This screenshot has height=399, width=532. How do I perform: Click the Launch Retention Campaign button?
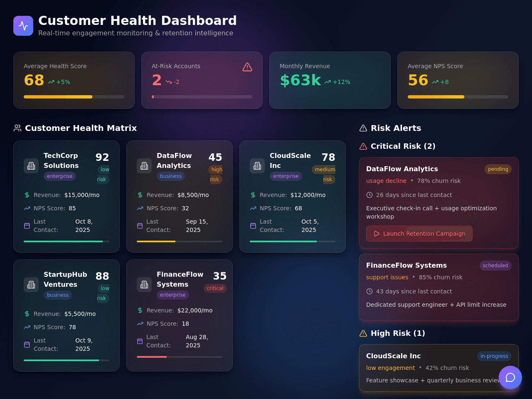[419, 234]
